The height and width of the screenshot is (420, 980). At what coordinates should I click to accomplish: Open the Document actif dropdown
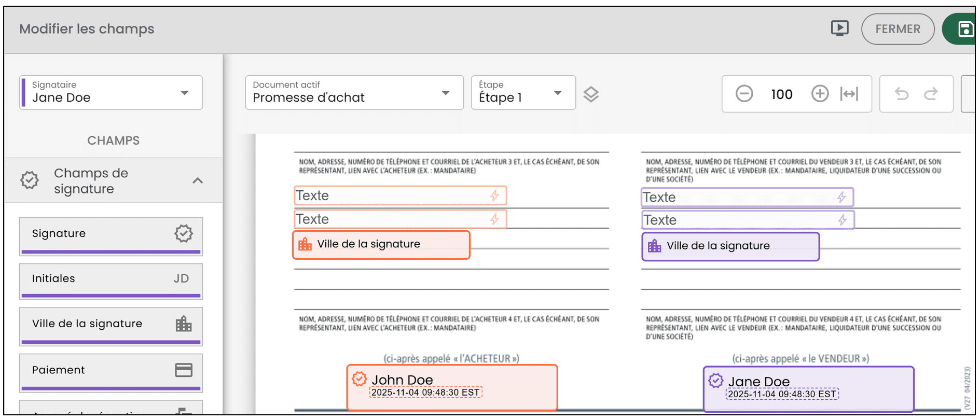354,93
